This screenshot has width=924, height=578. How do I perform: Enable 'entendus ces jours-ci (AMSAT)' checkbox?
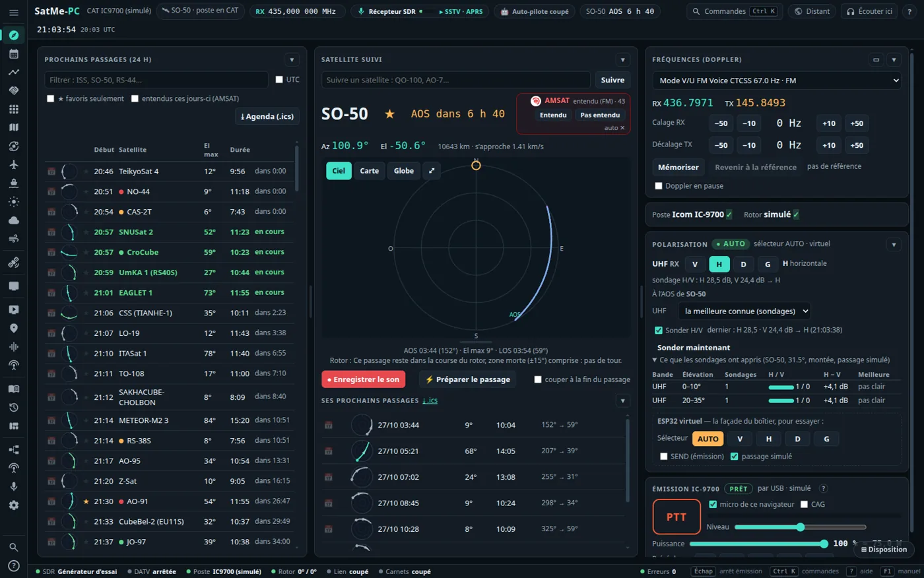135,99
